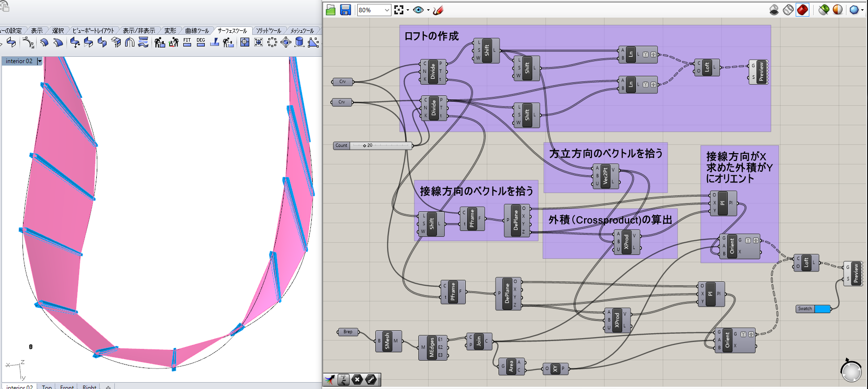Click the colorful arrow icon in the bottom canvas widget bar
Image resolution: width=868 pixels, height=389 pixels.
click(330, 380)
